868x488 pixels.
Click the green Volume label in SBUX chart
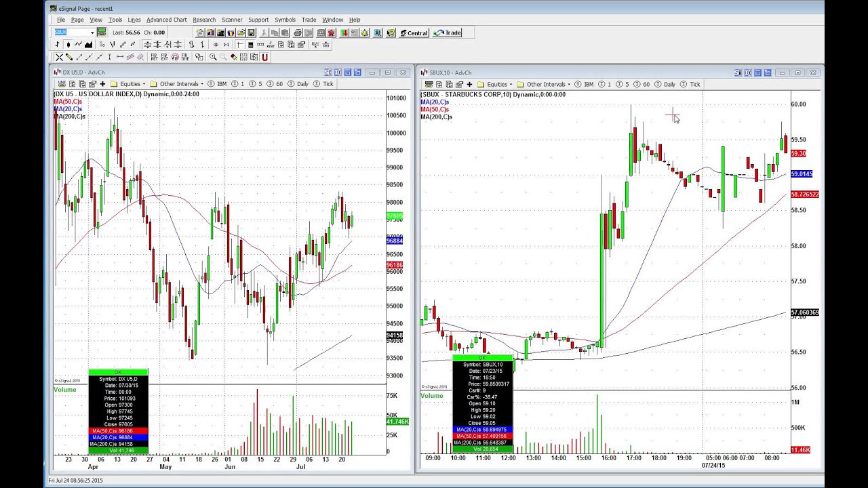431,396
